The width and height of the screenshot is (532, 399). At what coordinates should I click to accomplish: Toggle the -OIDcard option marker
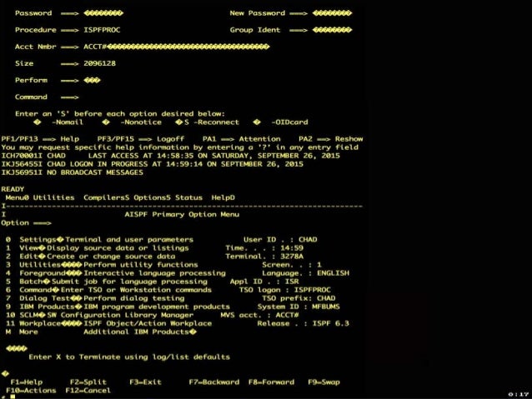(257, 122)
